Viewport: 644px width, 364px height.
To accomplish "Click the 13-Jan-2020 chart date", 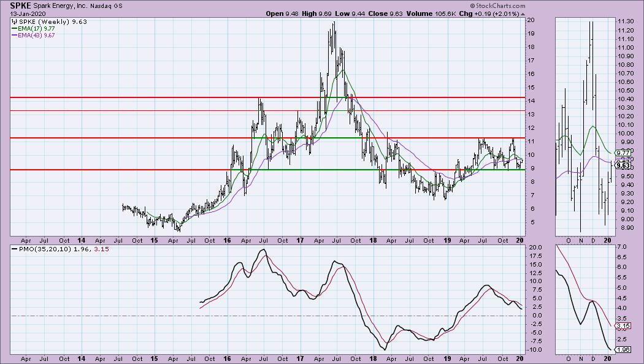I will 28,13.
